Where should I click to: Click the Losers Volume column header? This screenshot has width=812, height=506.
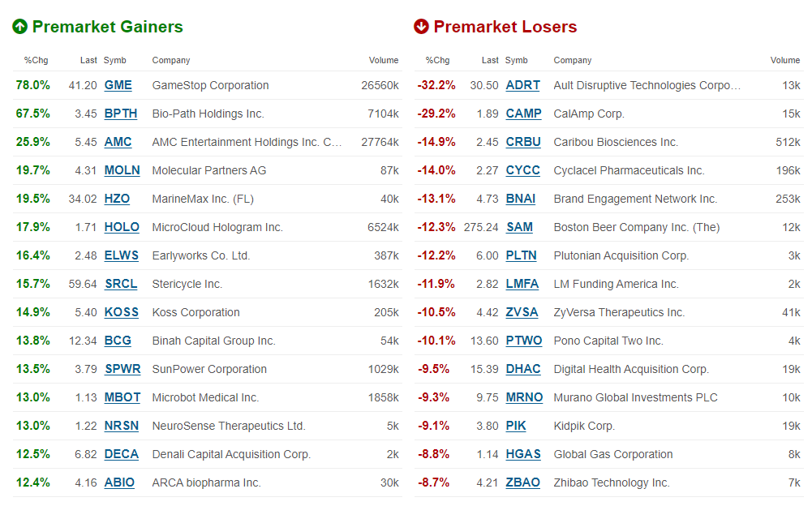click(784, 60)
